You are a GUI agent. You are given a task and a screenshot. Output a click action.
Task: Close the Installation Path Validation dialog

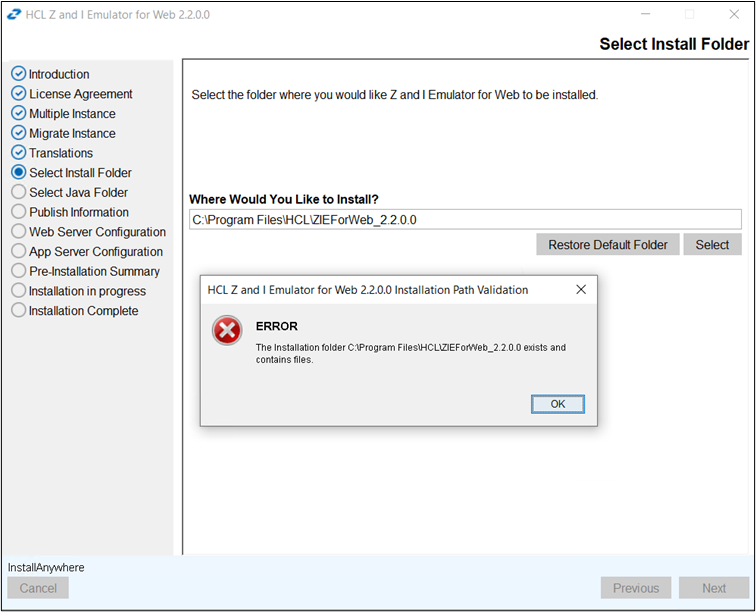[x=581, y=290]
